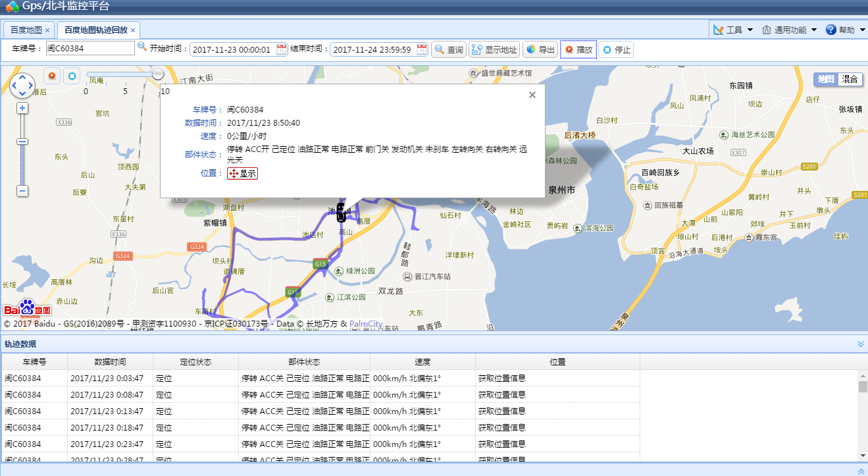Click the map zoom level slider handle

(22, 142)
